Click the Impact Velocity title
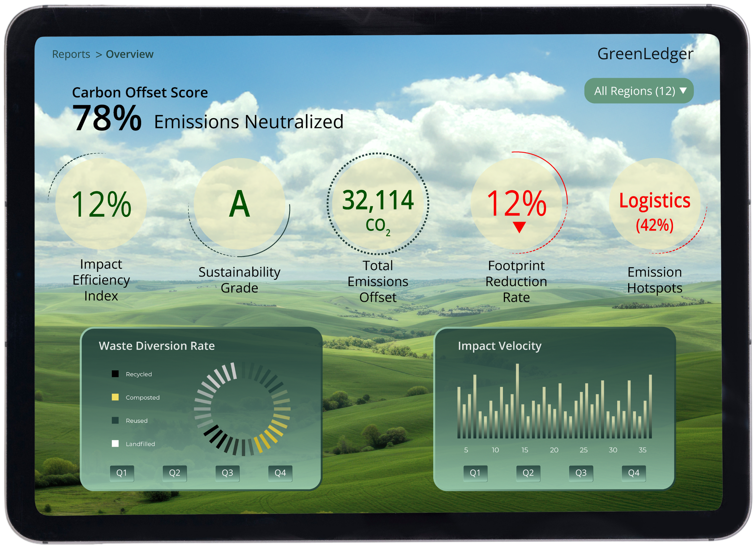Viewport: 756px width, 548px height. tap(500, 346)
